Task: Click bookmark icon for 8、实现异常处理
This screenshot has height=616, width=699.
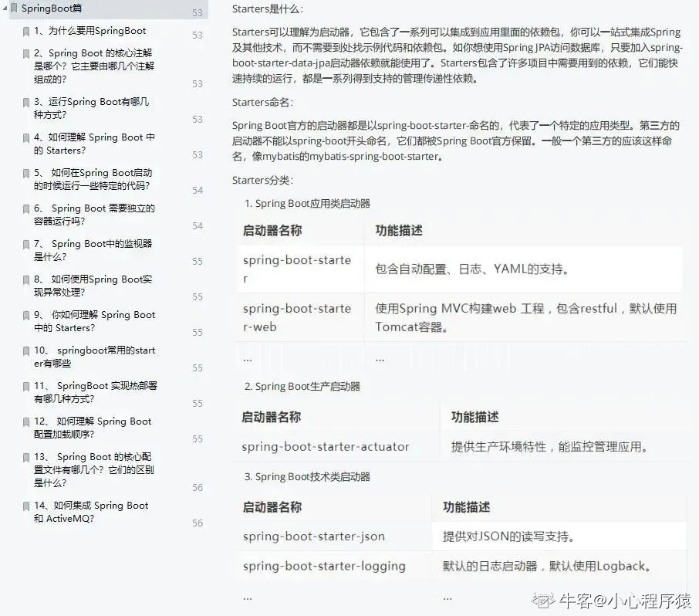Action: tap(26, 279)
